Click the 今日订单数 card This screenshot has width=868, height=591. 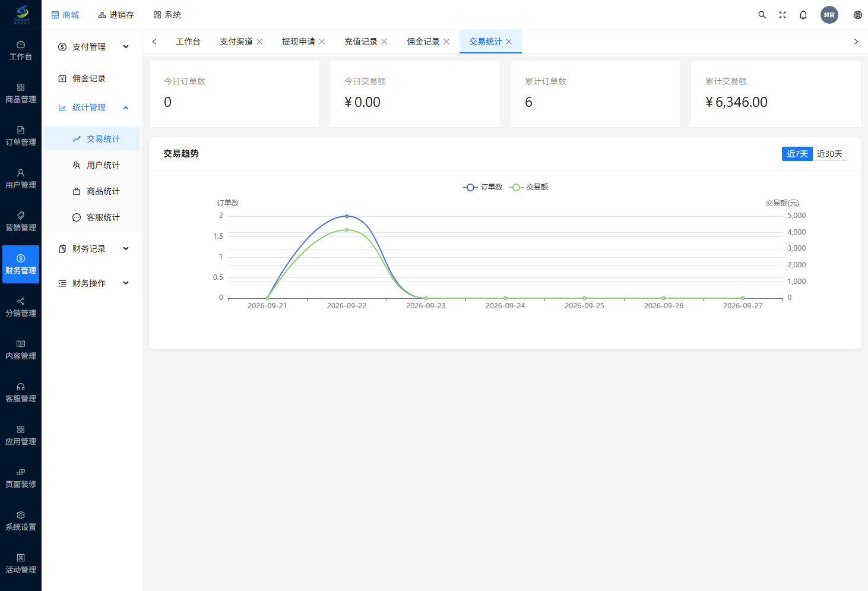tap(235, 94)
